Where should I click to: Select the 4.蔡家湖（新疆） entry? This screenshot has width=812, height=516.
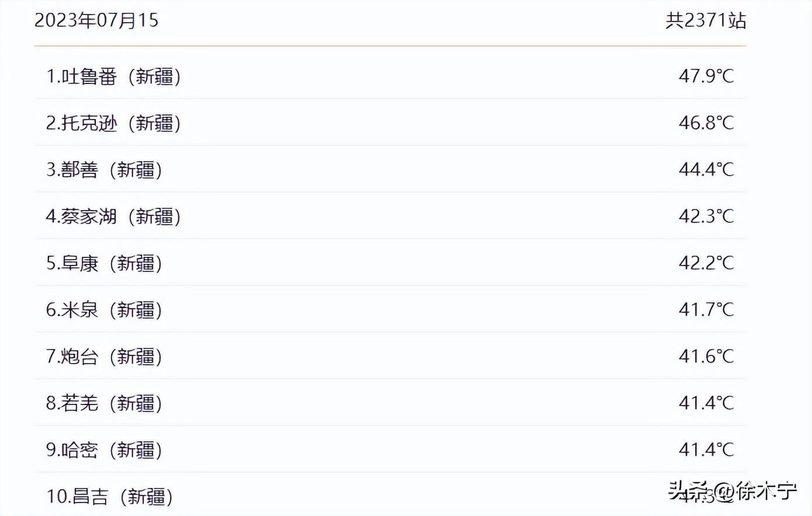point(113,217)
